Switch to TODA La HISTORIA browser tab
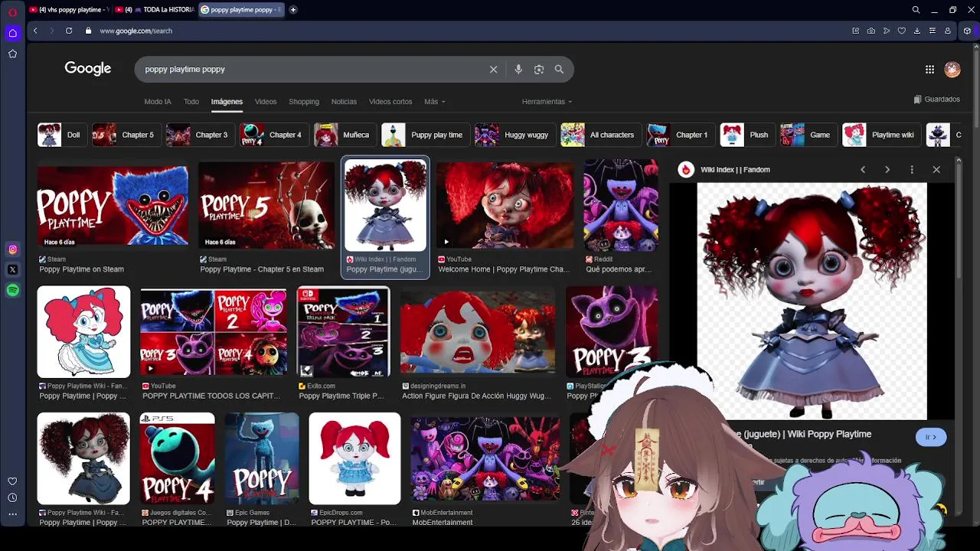980x551 pixels. click(x=155, y=10)
